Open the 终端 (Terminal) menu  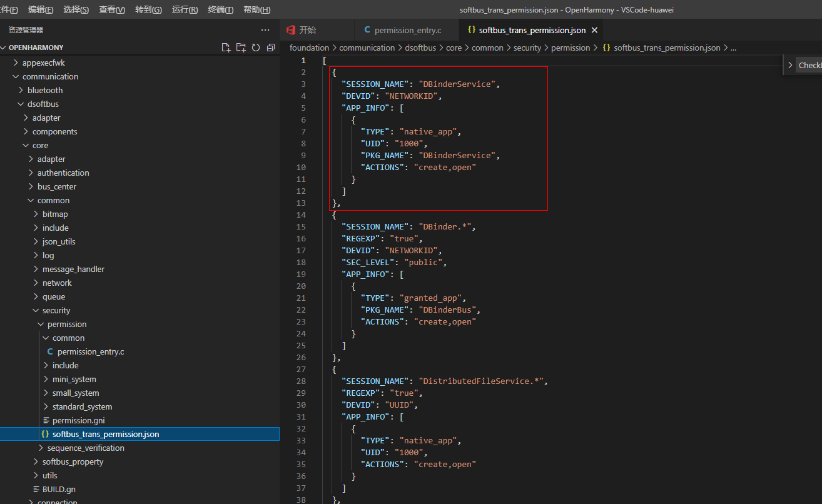221,10
